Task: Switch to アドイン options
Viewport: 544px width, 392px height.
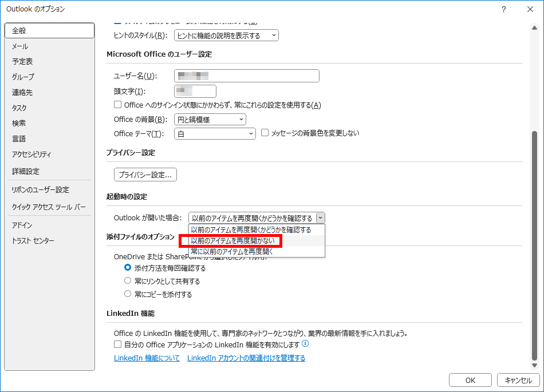Action: [50, 225]
